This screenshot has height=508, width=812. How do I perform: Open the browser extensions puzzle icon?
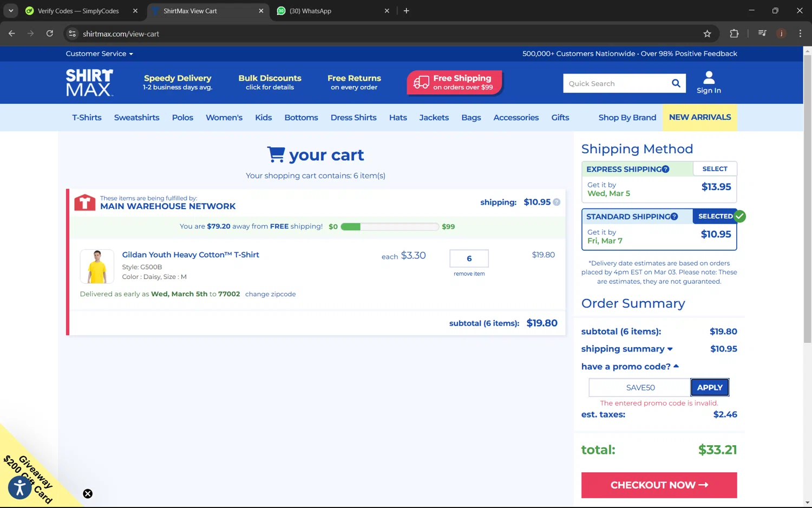(734, 34)
